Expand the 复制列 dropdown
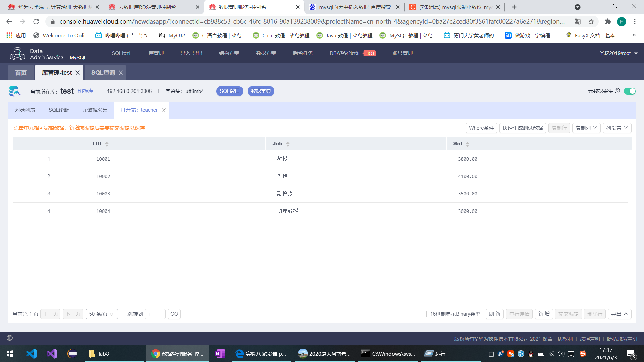Image resolution: width=644 pixels, height=362 pixels. pos(586,128)
